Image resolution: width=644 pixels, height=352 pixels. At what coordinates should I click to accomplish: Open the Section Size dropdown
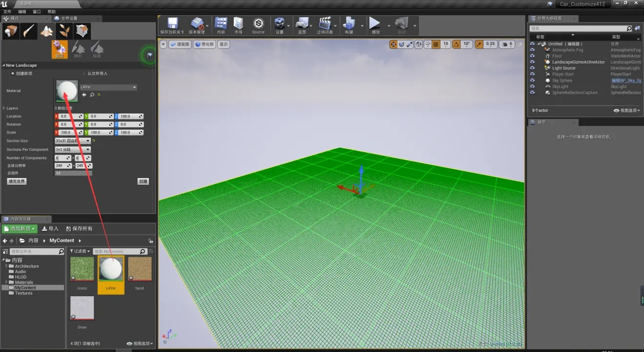[x=73, y=141]
